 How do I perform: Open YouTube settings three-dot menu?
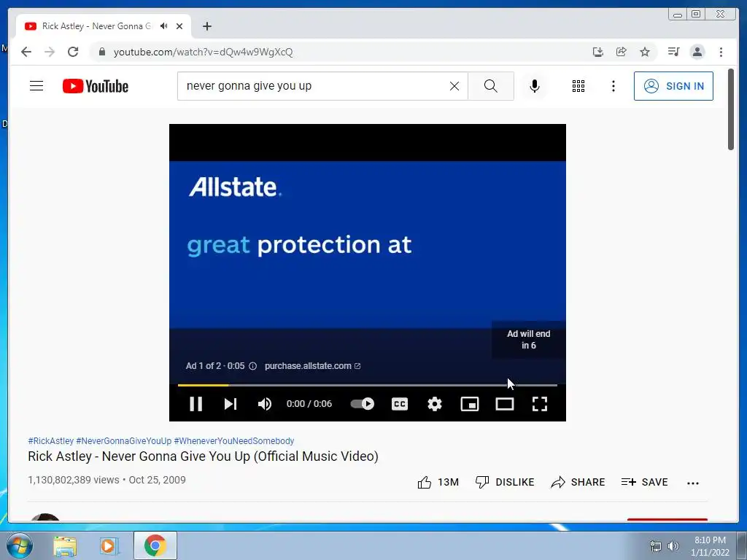click(x=613, y=86)
